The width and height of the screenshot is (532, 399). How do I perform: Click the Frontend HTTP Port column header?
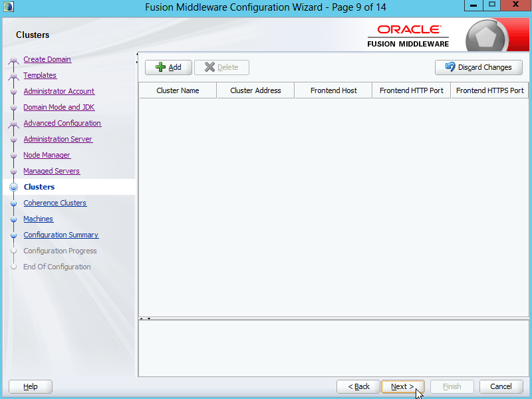tap(411, 90)
